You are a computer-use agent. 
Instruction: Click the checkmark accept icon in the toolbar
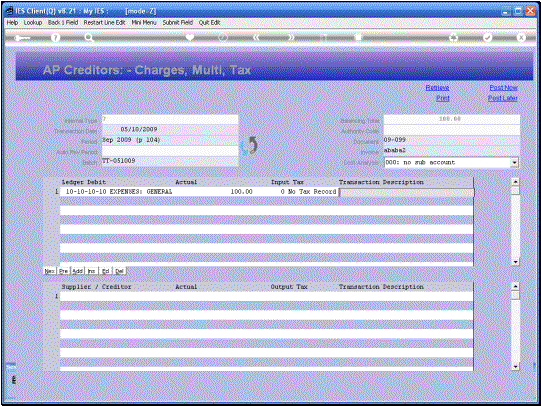487,38
